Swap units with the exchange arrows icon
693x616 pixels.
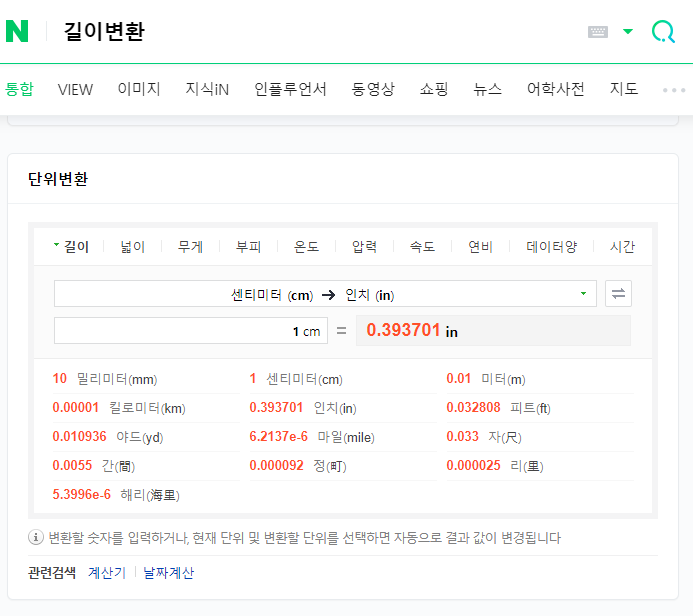click(x=618, y=293)
